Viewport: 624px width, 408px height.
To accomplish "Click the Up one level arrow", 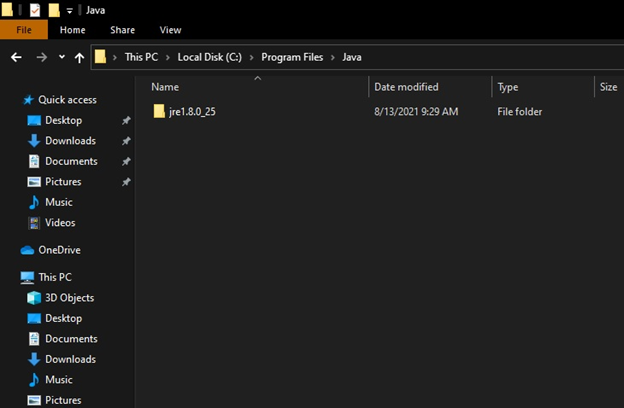I will pyautogui.click(x=79, y=58).
